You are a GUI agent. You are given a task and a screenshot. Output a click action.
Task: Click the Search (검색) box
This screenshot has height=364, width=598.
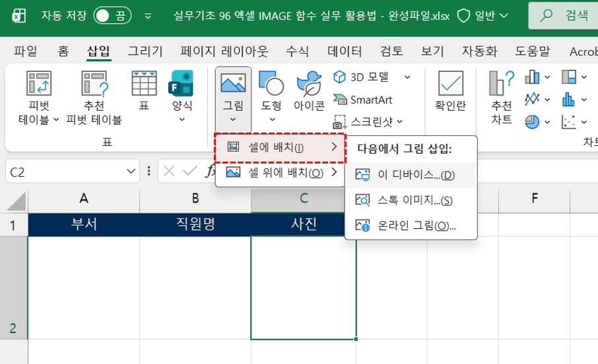565,16
